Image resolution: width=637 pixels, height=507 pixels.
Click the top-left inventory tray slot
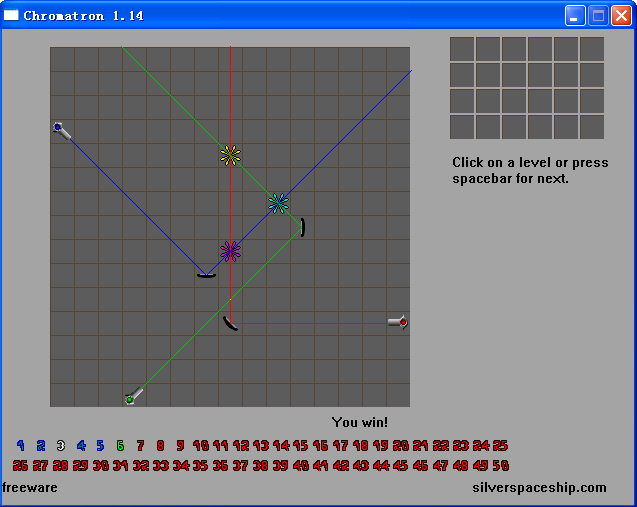pyautogui.click(x=462, y=49)
